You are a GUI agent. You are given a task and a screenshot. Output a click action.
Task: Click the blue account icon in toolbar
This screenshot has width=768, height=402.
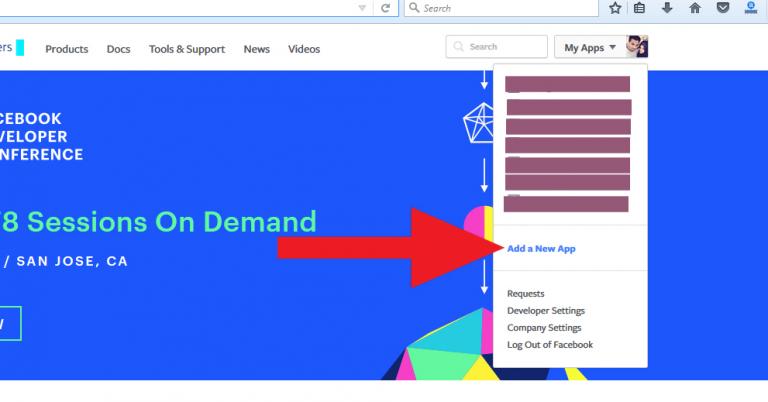click(x=750, y=8)
